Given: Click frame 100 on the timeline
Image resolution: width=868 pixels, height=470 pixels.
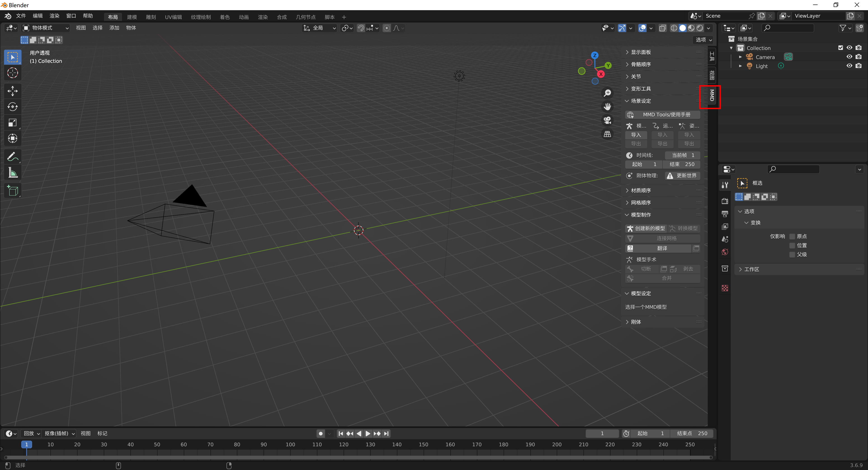Looking at the screenshot, I should click(x=290, y=445).
